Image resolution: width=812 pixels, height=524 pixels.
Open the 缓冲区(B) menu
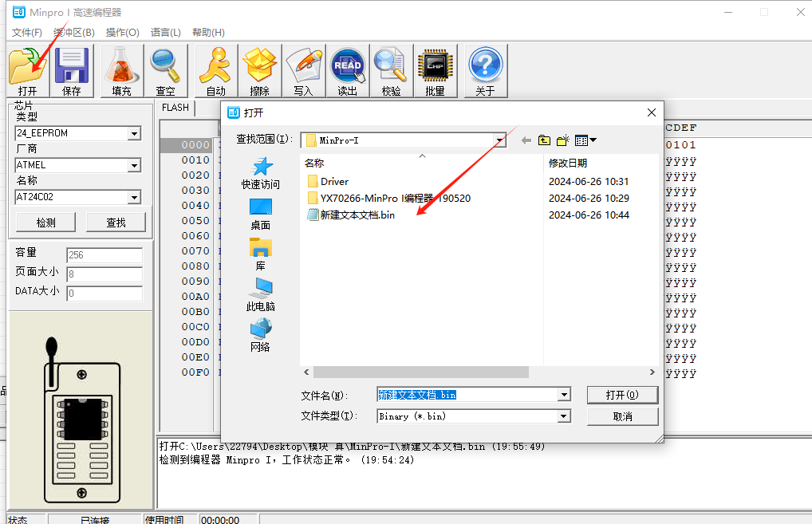(x=74, y=33)
